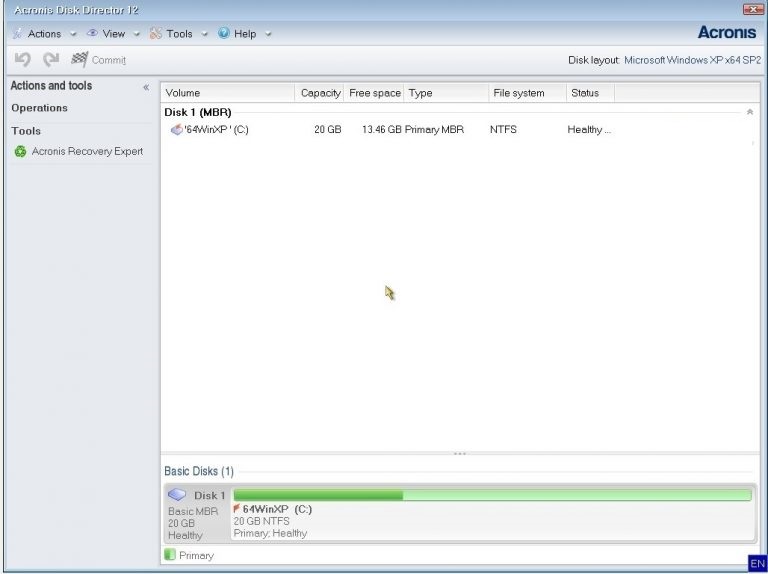
Task: Click Microsoft Windows XP x64 SP2 disk layout link
Action: 693,60
